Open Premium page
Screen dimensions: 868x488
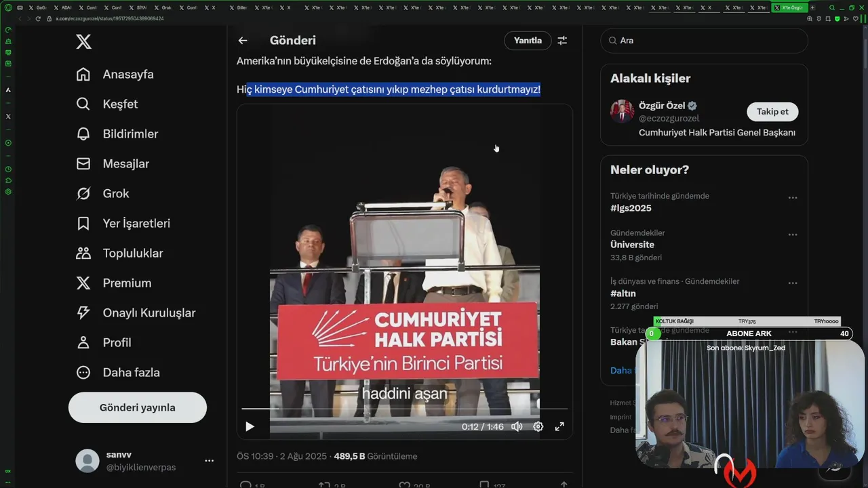114,283
